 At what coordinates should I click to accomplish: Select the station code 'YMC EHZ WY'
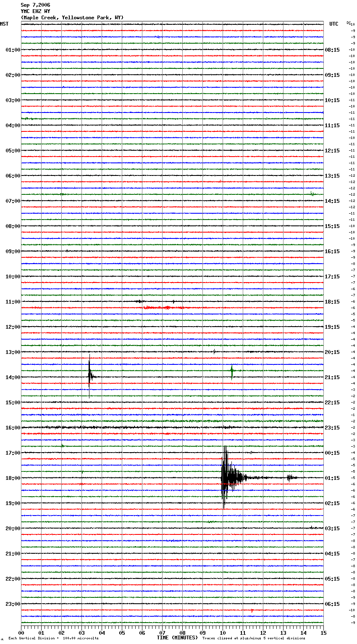(35, 11)
